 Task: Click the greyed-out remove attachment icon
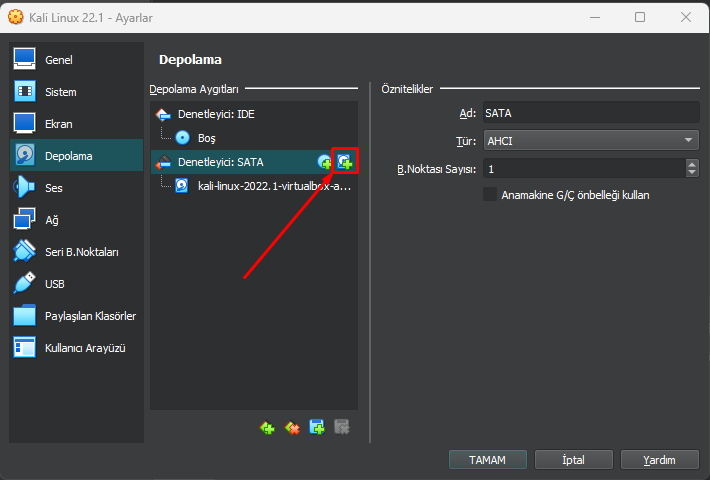pos(342,427)
